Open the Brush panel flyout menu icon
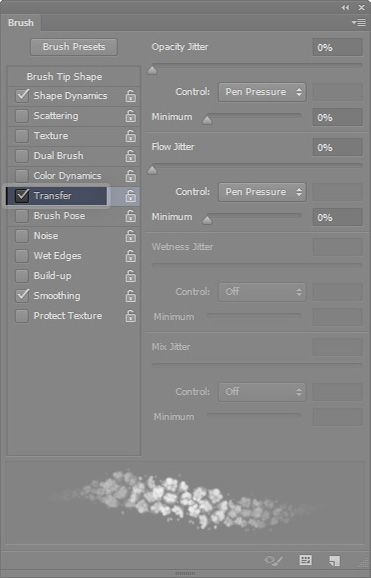The image size is (371, 578). coord(359,22)
